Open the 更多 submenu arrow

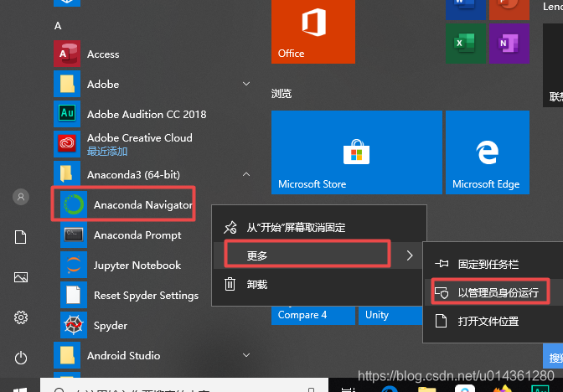pyautogui.click(x=410, y=255)
